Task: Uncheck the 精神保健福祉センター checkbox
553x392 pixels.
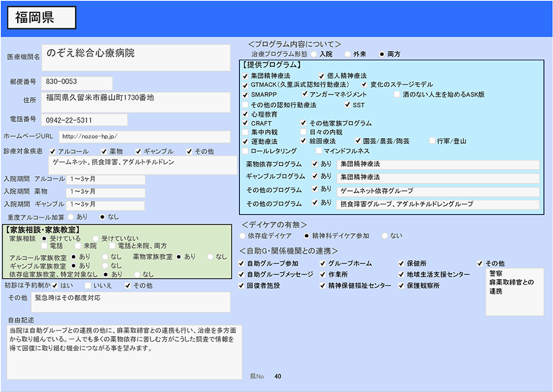Action: point(322,286)
